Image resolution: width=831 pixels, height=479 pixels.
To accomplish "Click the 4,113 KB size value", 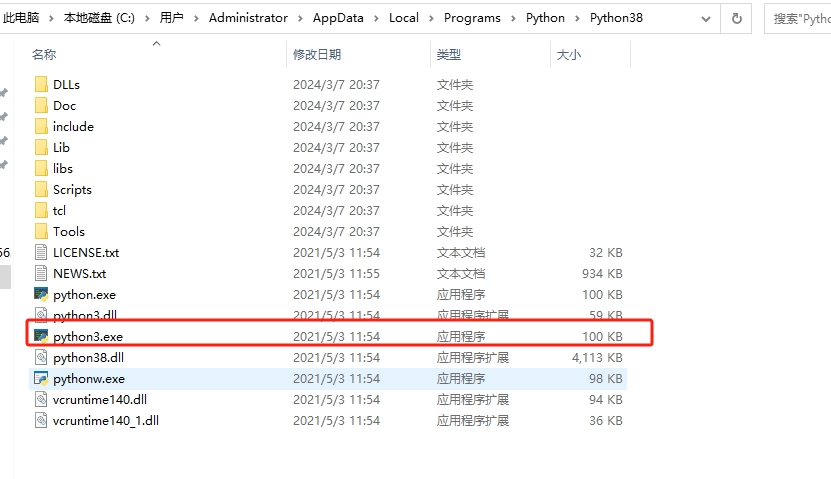I will tap(597, 358).
